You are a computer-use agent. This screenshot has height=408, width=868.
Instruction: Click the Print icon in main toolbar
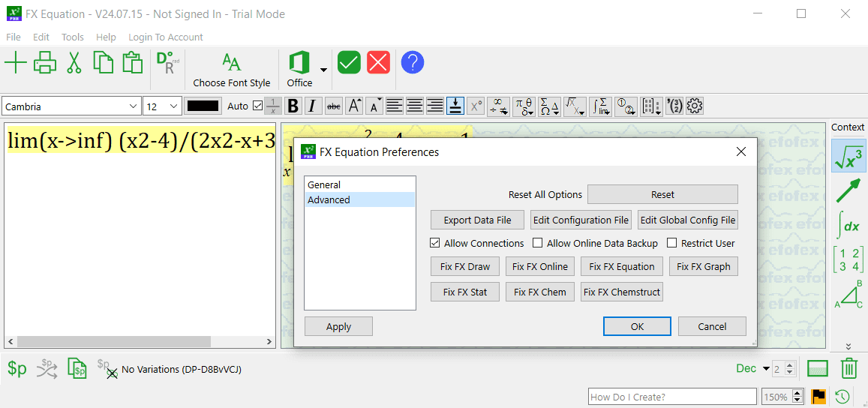tap(45, 62)
